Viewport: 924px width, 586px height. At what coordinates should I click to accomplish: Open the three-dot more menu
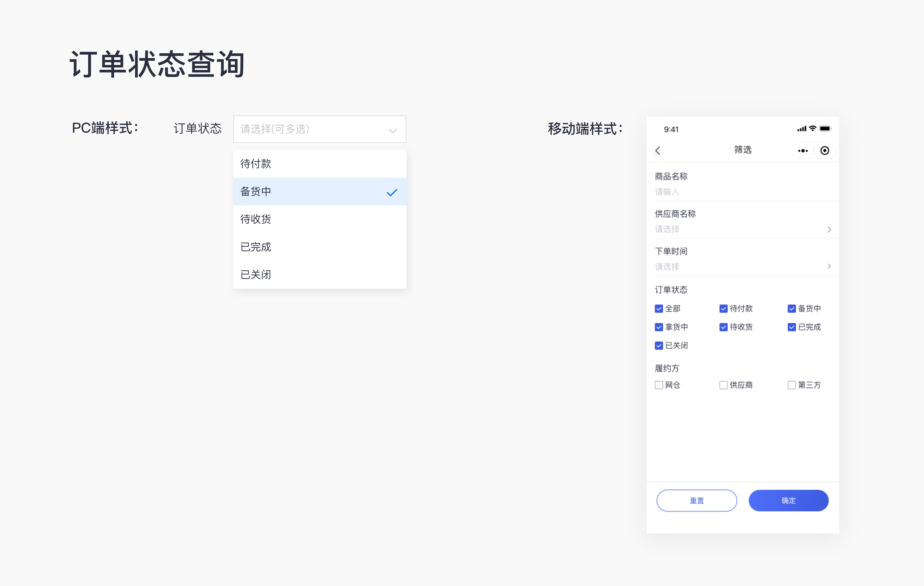(x=803, y=151)
